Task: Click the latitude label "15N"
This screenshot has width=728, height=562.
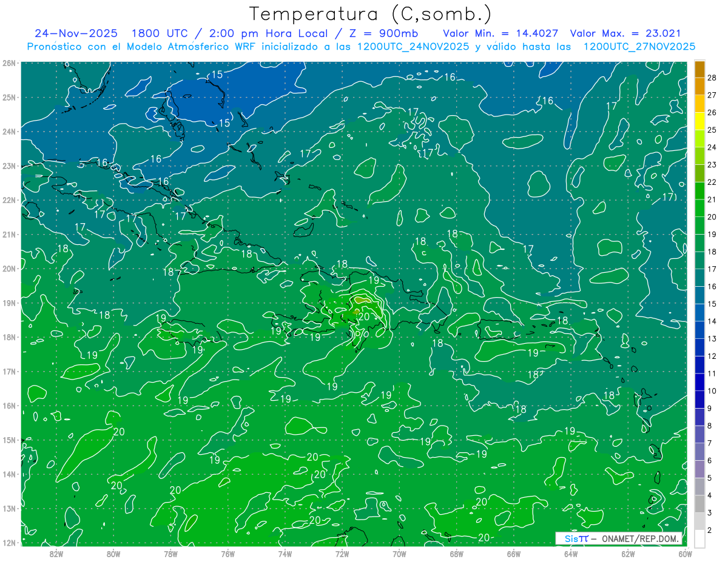Action: tap(9, 440)
